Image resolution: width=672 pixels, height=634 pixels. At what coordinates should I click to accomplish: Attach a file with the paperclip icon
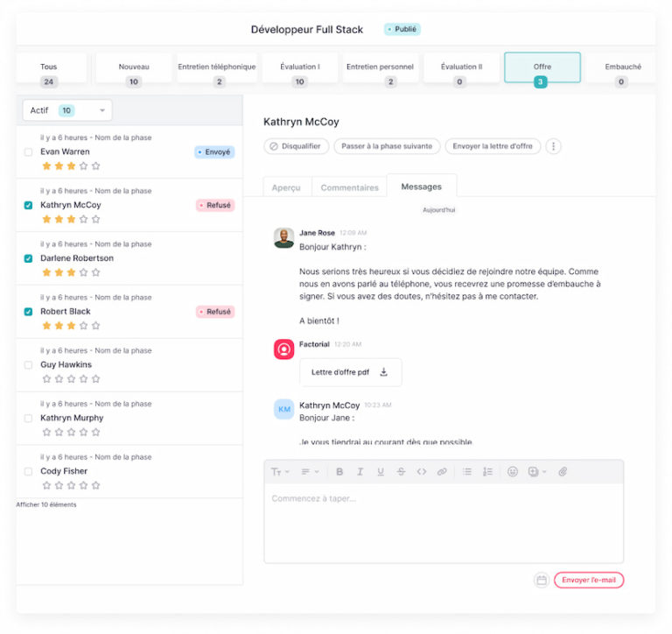pyautogui.click(x=563, y=472)
